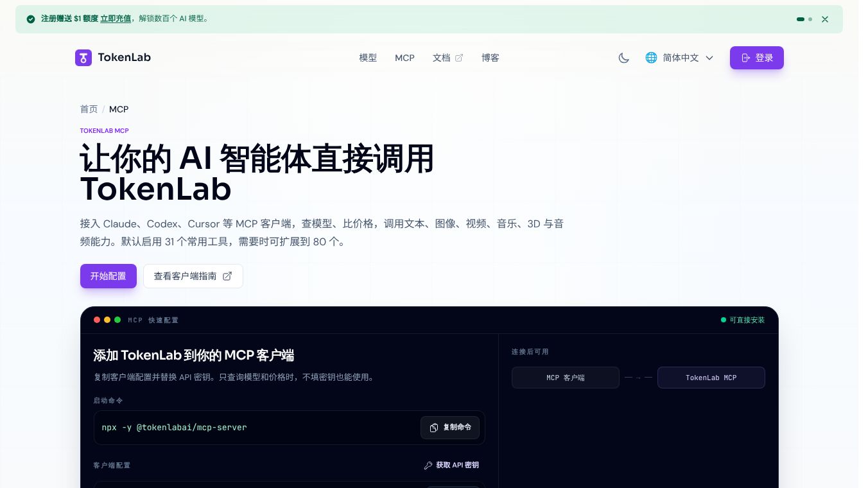Click the banner green check icon
Screen dimensions: 868x488
click(31, 19)
